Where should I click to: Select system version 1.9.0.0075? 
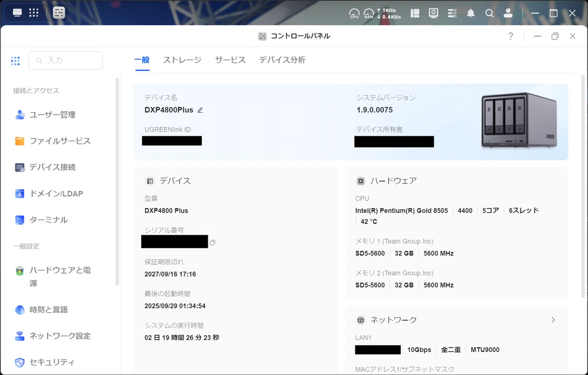[375, 110]
